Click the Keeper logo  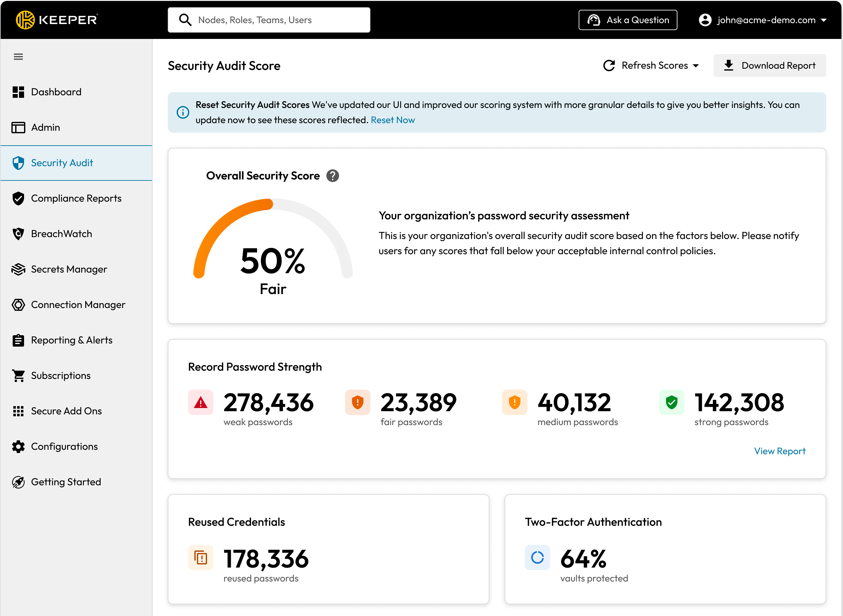[57, 20]
